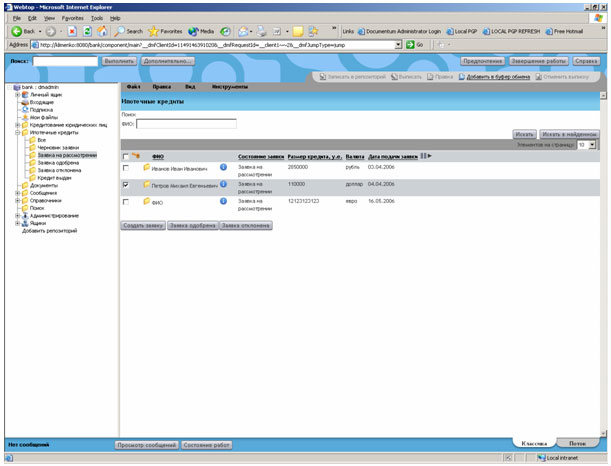Open the Файл menu in Webtop
The image size is (611, 466).
133,88
